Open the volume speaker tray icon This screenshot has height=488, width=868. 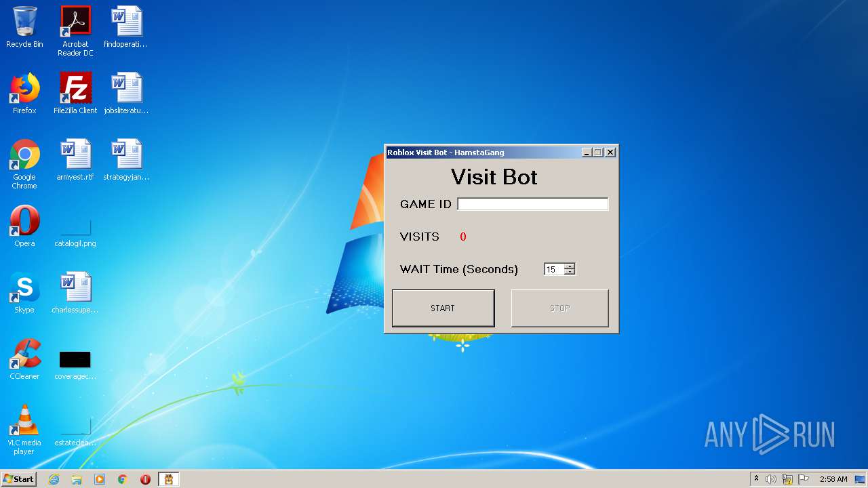[x=771, y=479]
